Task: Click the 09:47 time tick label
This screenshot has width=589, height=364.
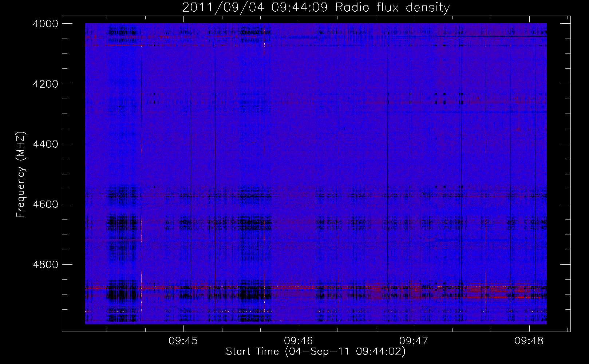Action: (414, 341)
